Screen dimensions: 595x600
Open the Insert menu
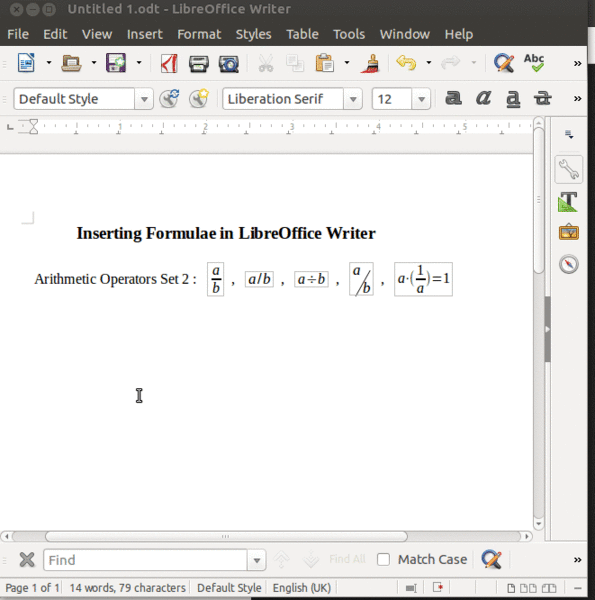pos(145,34)
